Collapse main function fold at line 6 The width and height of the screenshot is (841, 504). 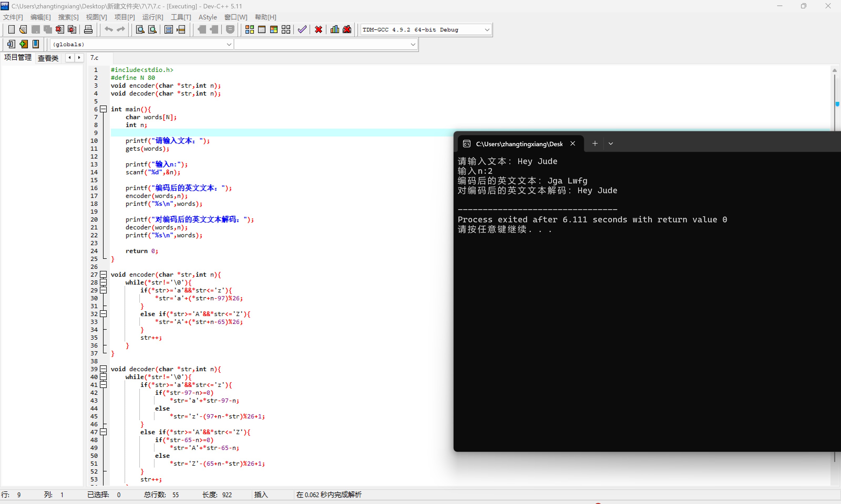click(103, 109)
